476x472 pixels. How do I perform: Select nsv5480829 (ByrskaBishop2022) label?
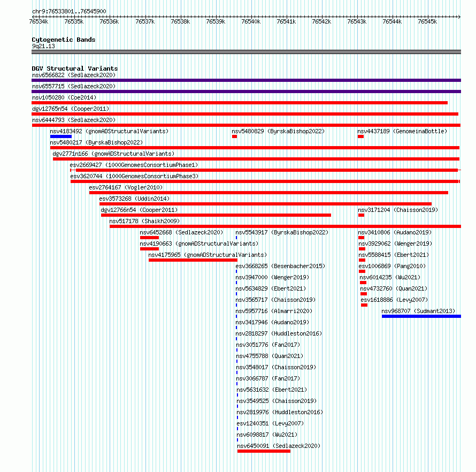click(x=278, y=131)
